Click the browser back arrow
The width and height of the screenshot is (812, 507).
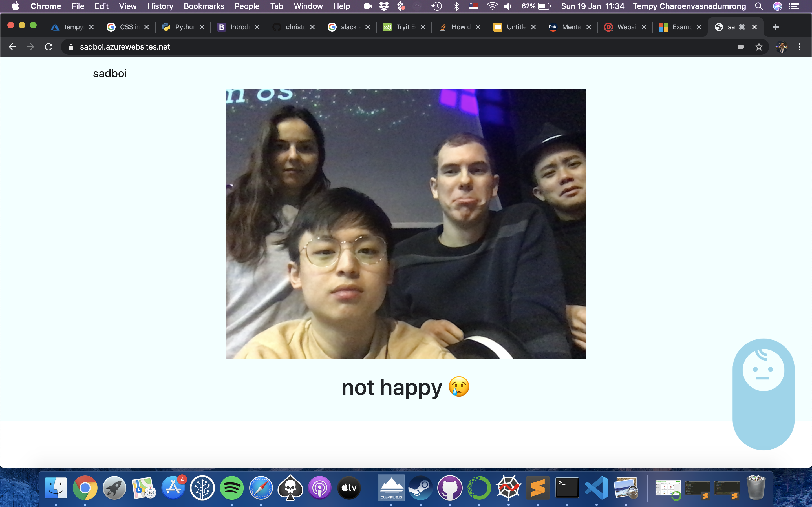click(12, 46)
